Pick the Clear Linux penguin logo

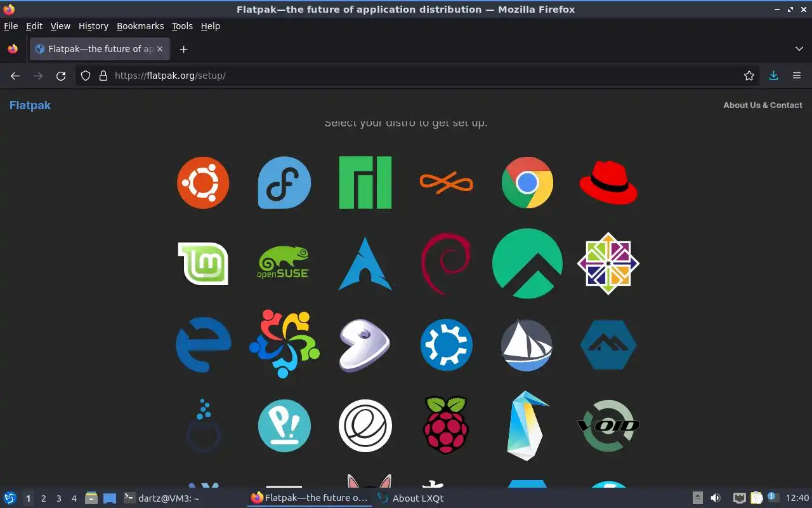(528, 425)
